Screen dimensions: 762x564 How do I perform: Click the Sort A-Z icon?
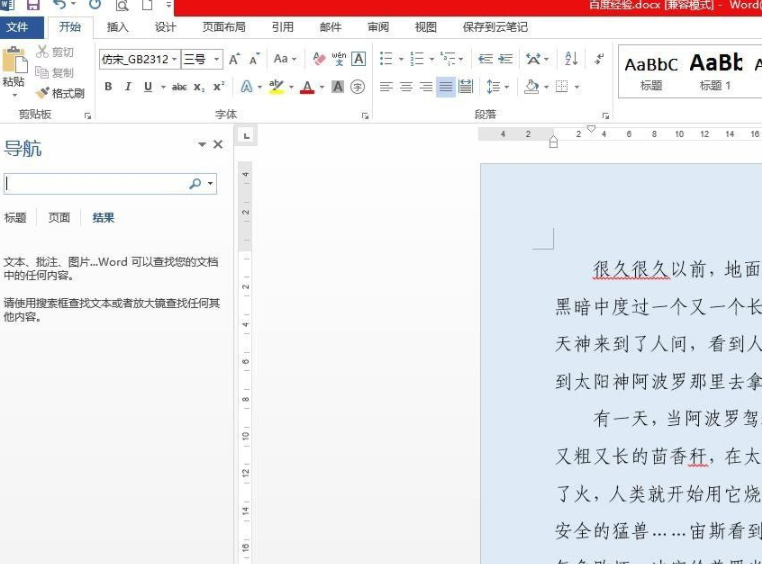(571, 59)
